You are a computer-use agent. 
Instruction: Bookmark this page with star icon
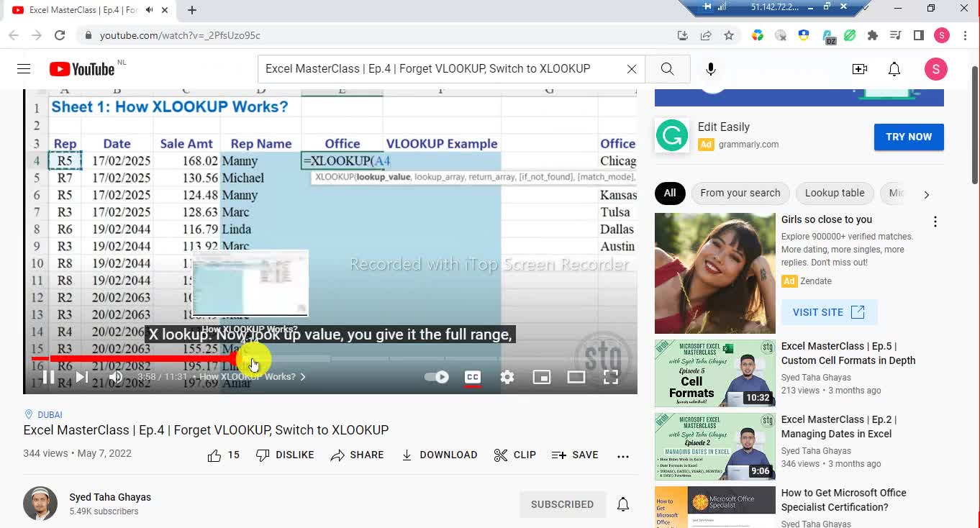(729, 35)
